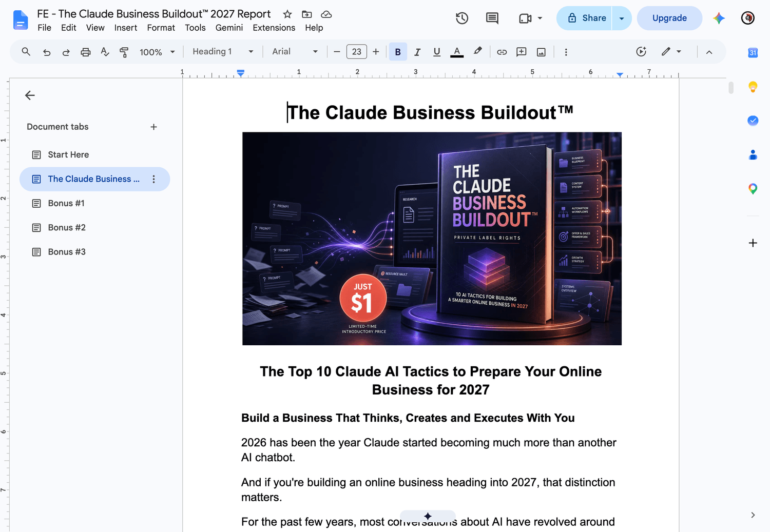This screenshot has height=532, width=770.
Task: Open the Tools menu
Action: (195, 28)
